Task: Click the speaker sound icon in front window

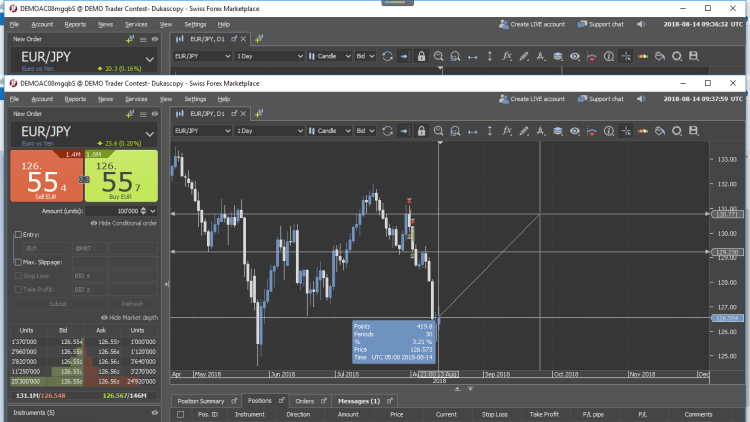Action: coord(641,99)
